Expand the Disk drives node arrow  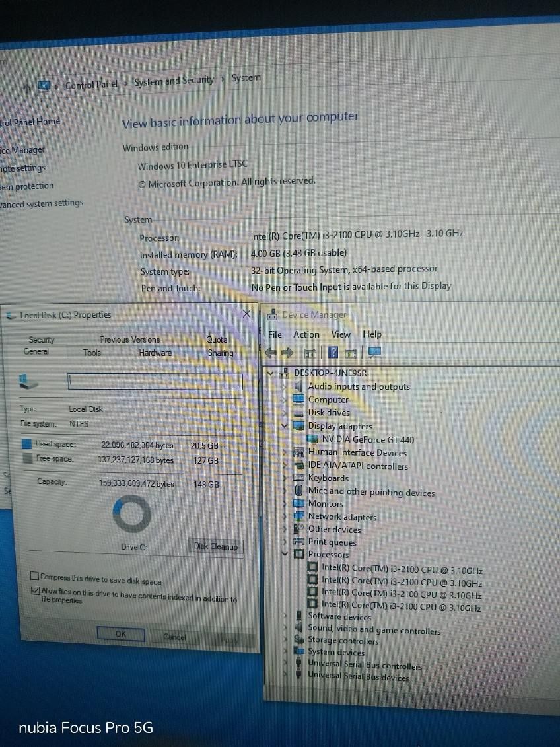pos(285,413)
